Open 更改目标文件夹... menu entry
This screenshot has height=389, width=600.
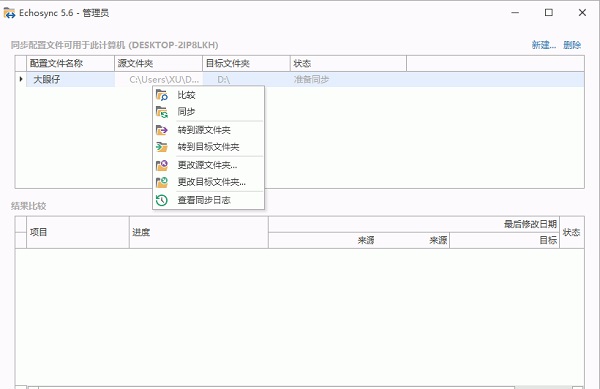209,182
